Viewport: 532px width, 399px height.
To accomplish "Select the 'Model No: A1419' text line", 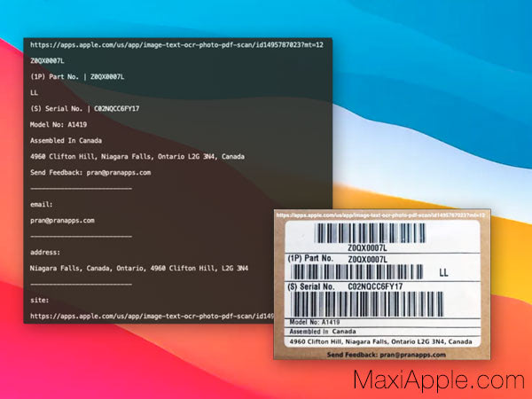I will coord(59,124).
